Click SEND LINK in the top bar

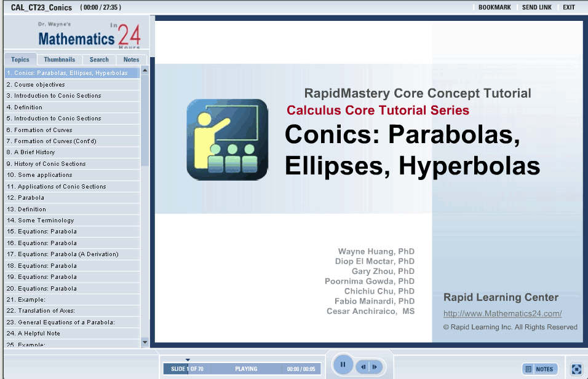click(536, 7)
